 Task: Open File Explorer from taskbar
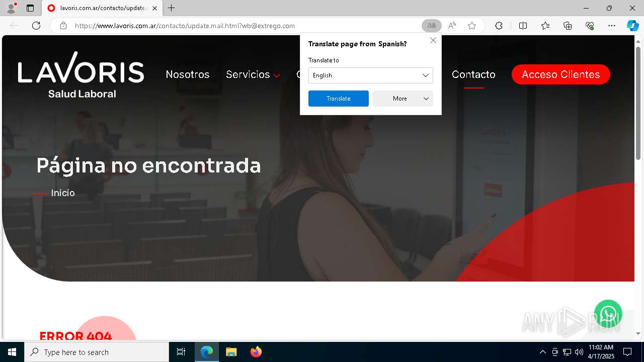[x=231, y=352]
